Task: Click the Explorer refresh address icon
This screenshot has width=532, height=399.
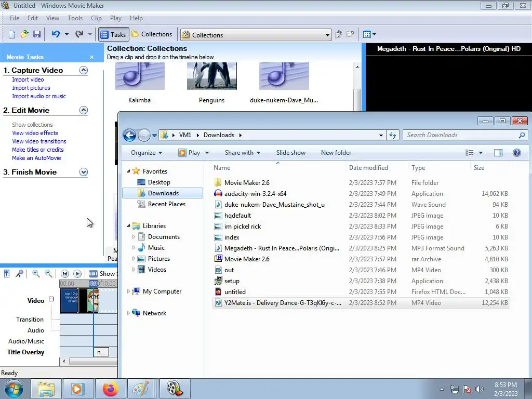Action: point(393,136)
